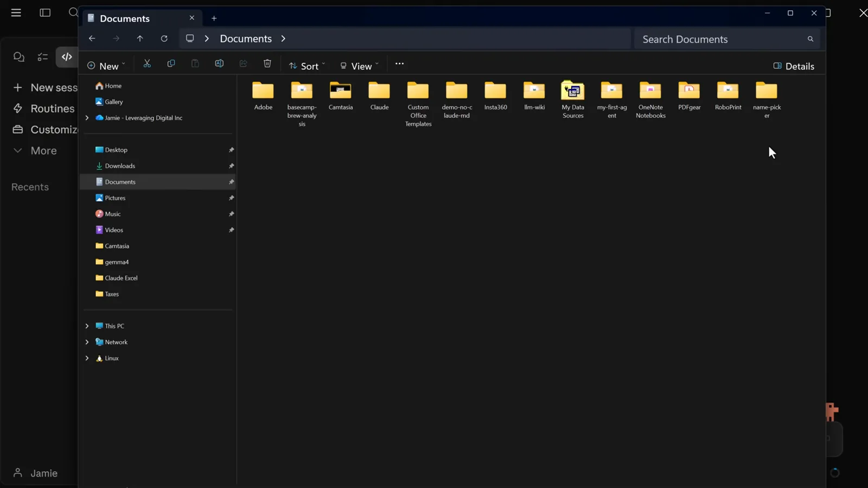Unpin Pictures from Quick access
The image size is (868, 488).
(231, 198)
